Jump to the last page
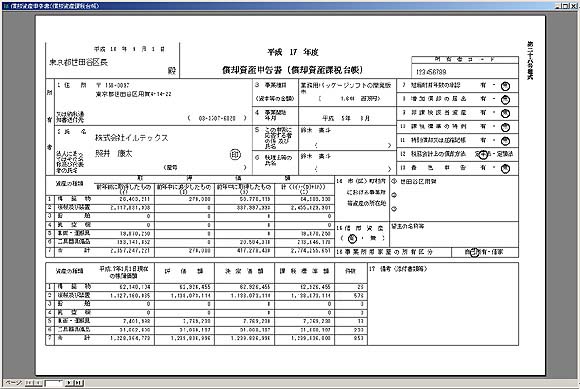580x389 pixels. 79,383
